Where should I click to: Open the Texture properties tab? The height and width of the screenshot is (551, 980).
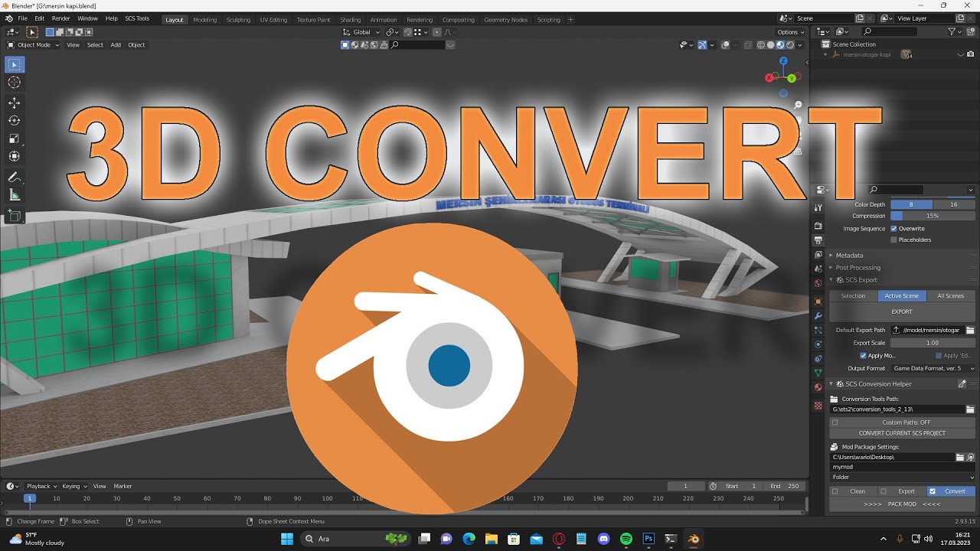click(818, 405)
